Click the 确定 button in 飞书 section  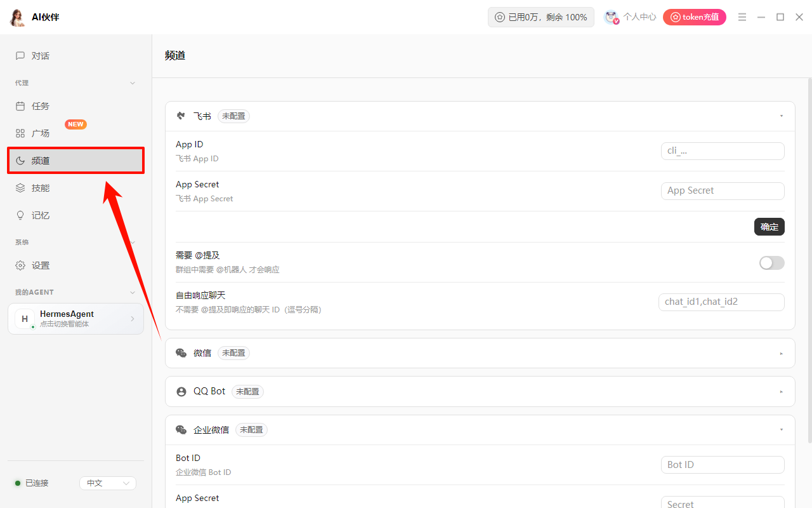769,227
